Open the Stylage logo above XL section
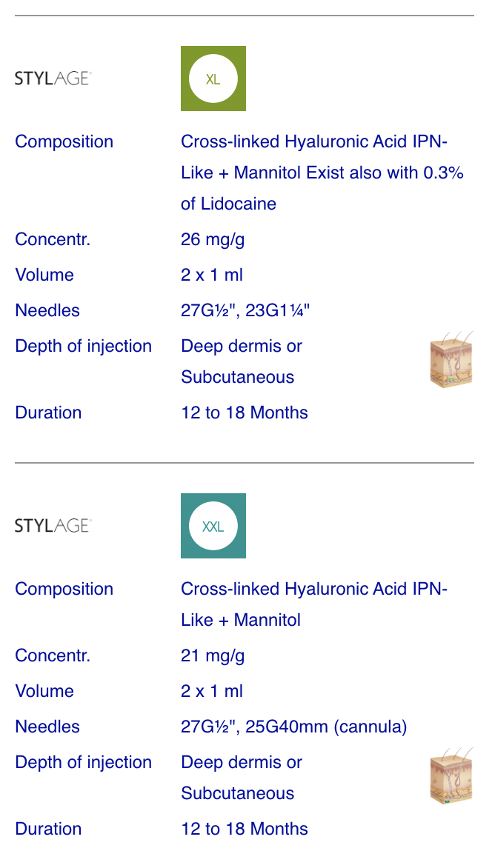Screen dimensions: 492x868 click(53, 79)
